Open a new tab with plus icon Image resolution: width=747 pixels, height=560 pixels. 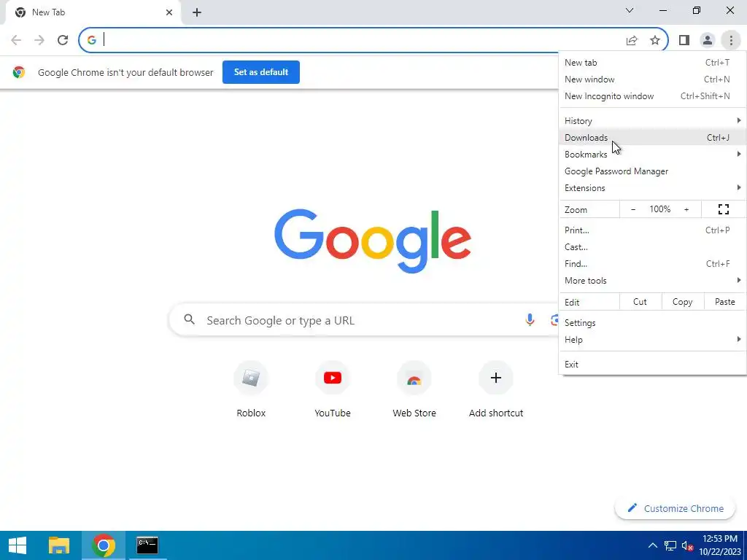click(x=197, y=12)
